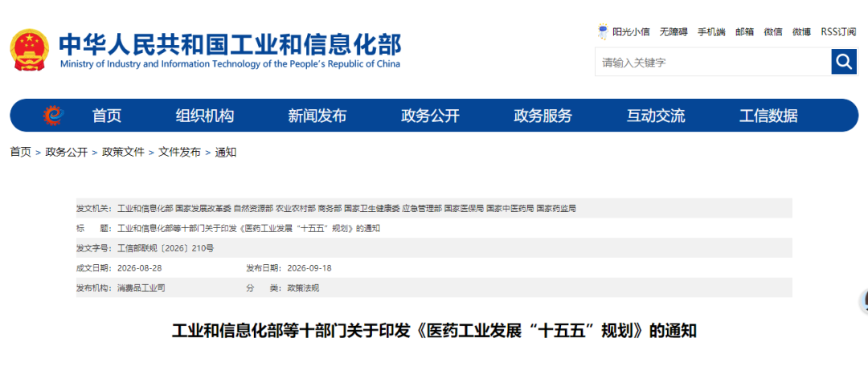Go to the 政务服务 section

543,116
